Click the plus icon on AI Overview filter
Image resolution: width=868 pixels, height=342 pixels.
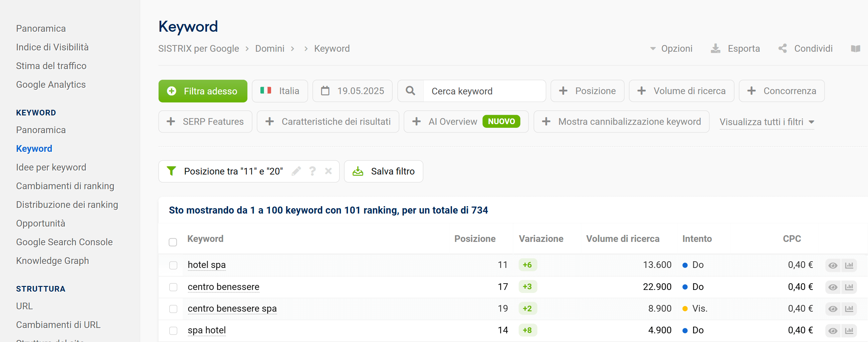point(417,121)
